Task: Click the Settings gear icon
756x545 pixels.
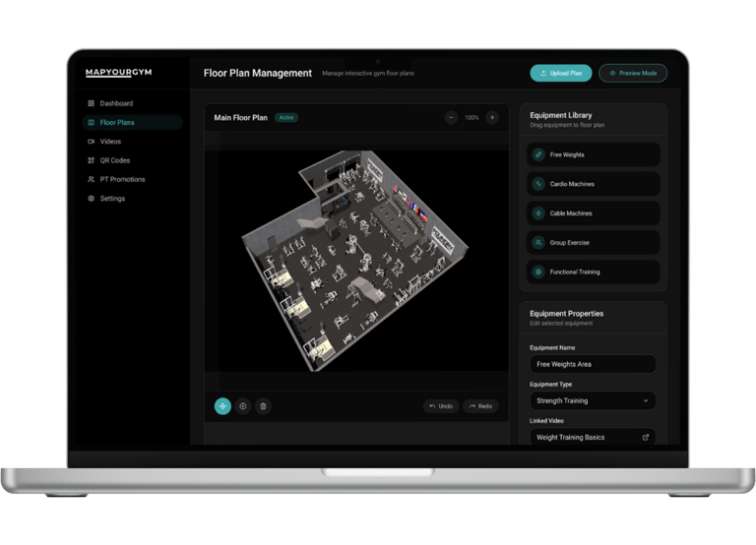Action: pyautogui.click(x=92, y=199)
